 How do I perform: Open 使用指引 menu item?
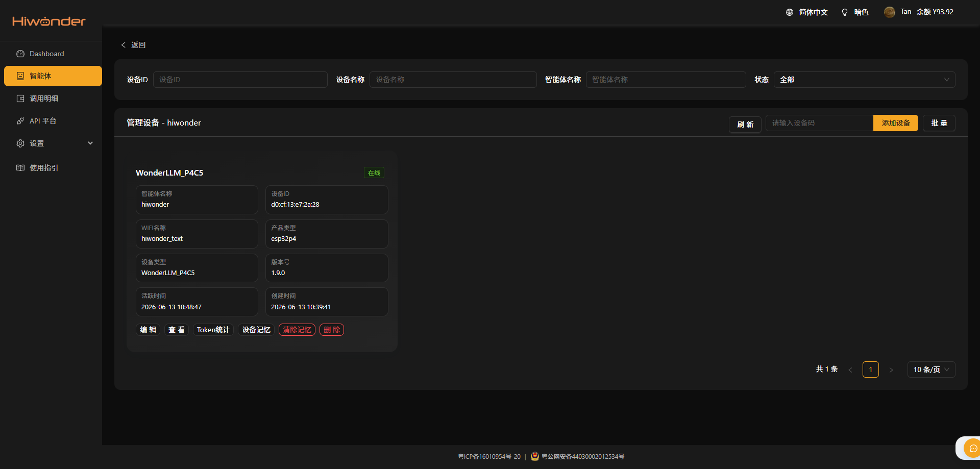pyautogui.click(x=53, y=168)
